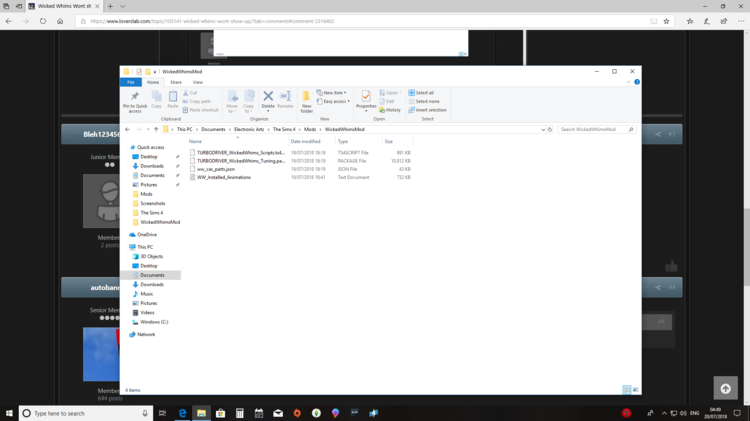Switch to the Share ribbon tab
Screen dimensions: 750x421
[x=176, y=82]
